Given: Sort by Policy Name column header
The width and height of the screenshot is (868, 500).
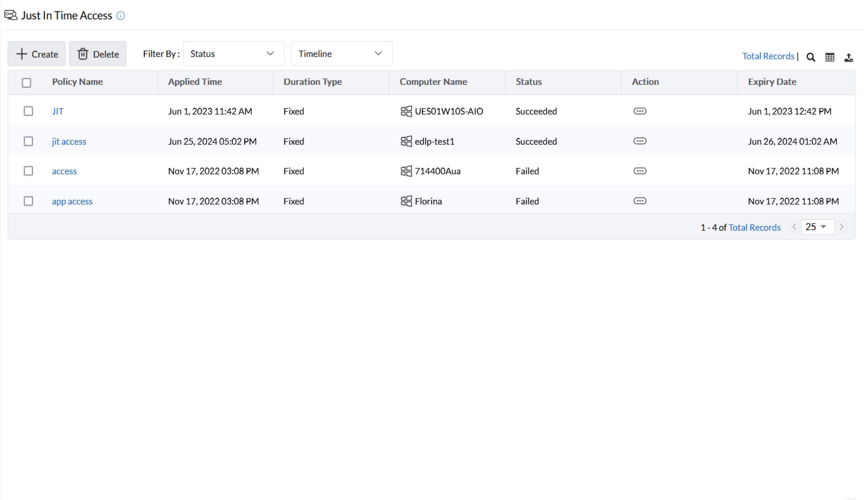Looking at the screenshot, I should click(x=77, y=82).
